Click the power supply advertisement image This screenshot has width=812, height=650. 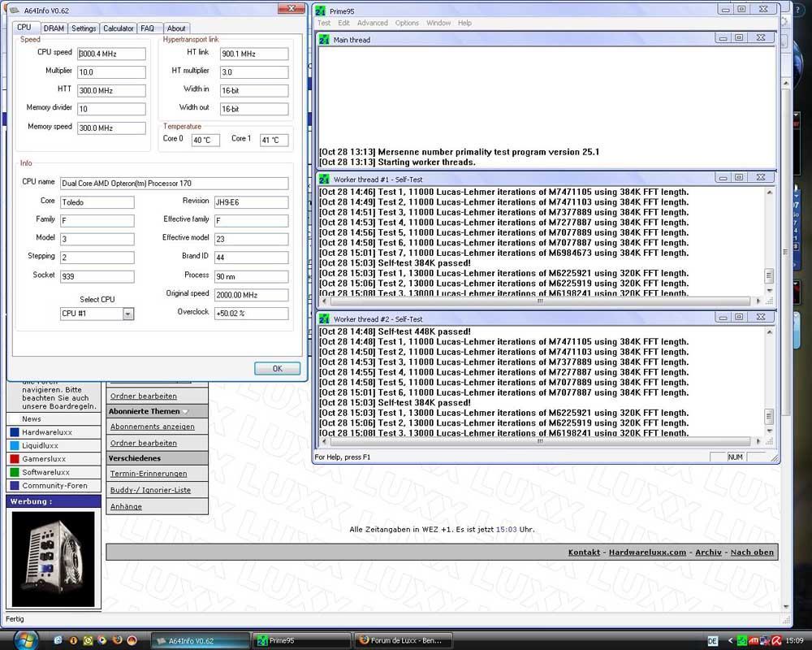coord(54,559)
